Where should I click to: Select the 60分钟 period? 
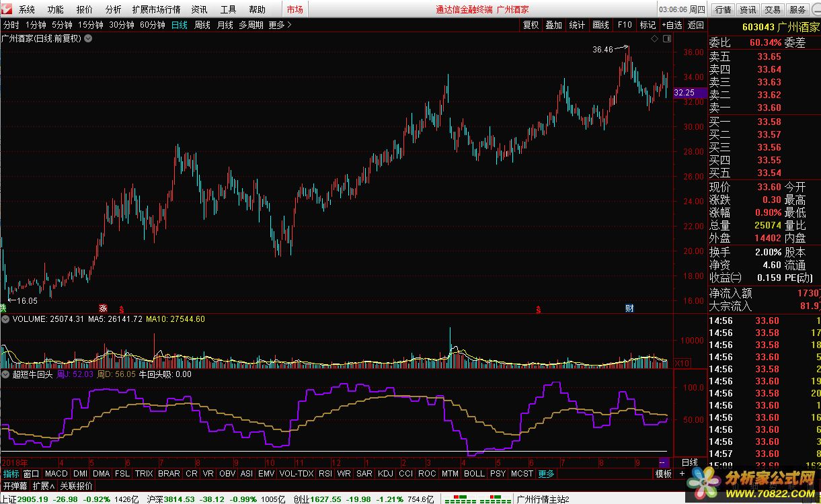[x=153, y=25]
